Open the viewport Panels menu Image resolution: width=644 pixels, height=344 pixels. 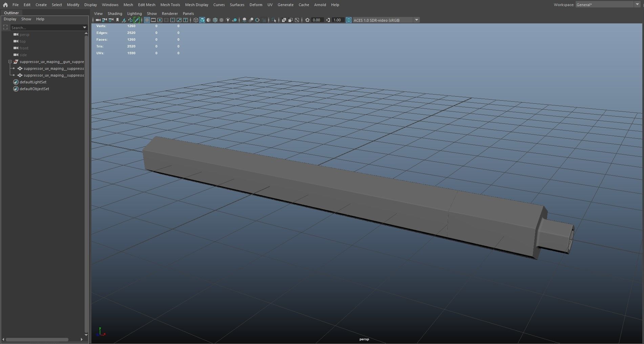point(188,14)
